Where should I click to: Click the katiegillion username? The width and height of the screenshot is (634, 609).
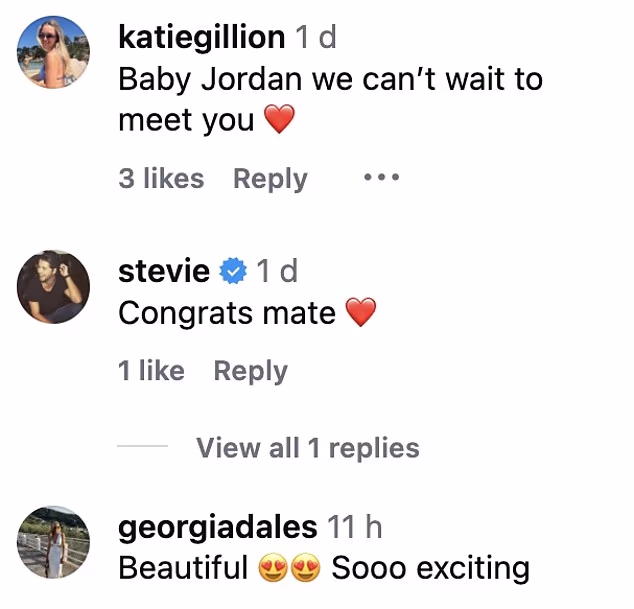[201, 38]
